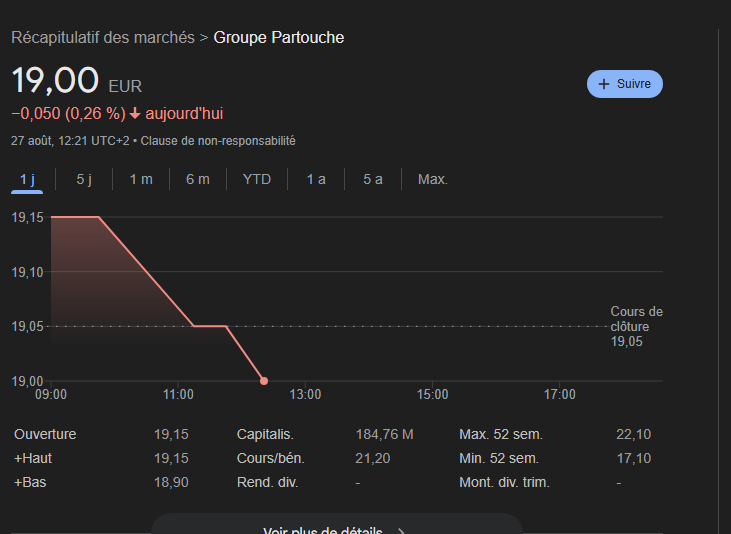
Task: Click the Groupe Partouche breadcrumb title
Action: coord(279,37)
